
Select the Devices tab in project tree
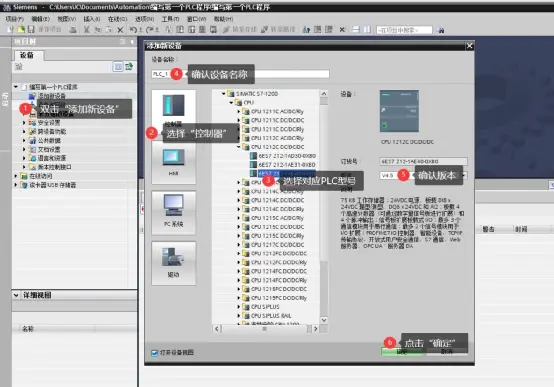coord(27,55)
